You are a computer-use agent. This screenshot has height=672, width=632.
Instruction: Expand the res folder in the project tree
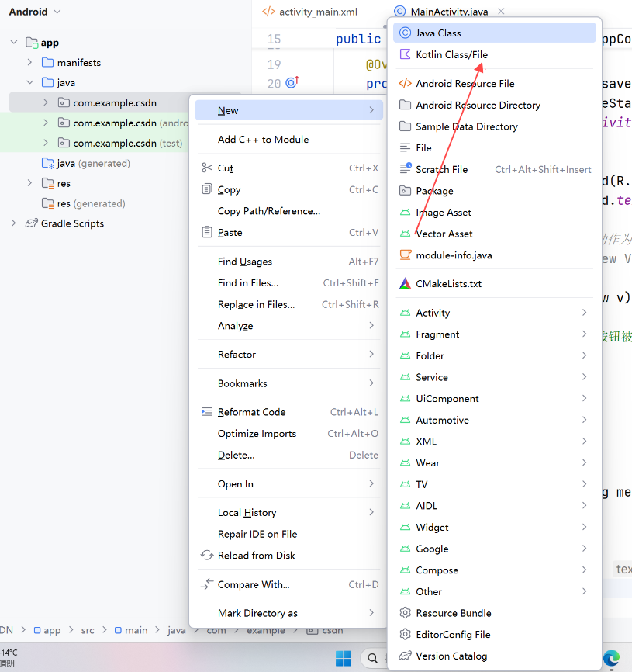[x=29, y=183]
